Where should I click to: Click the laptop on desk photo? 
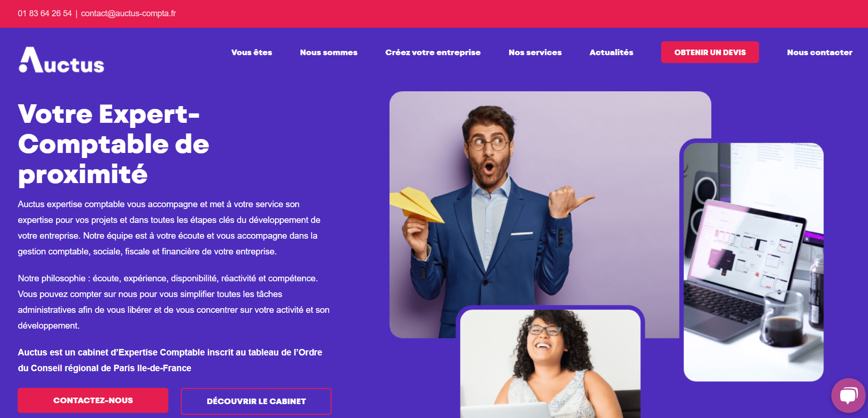pyautogui.click(x=753, y=262)
